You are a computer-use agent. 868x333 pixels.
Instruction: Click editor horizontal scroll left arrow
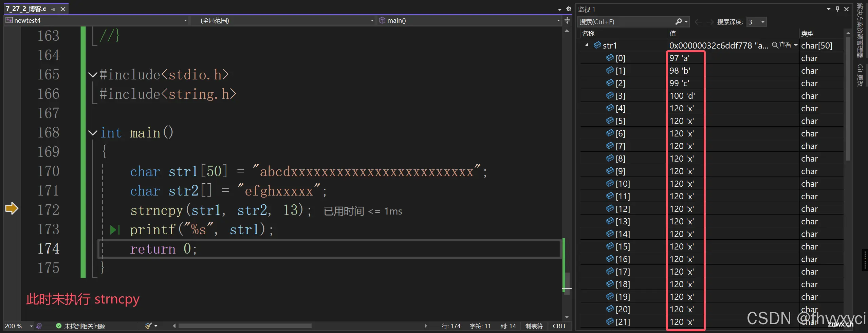point(174,326)
